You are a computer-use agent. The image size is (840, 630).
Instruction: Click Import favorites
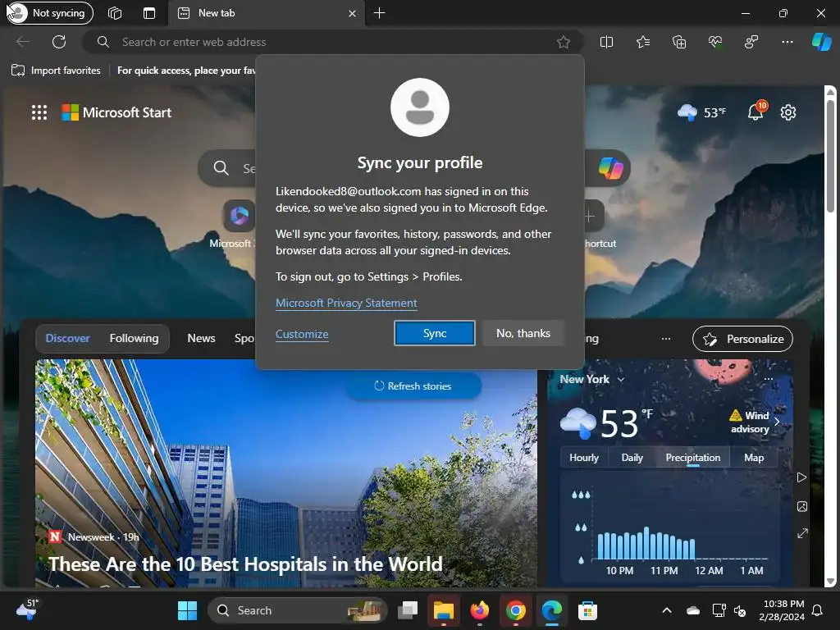pos(56,71)
